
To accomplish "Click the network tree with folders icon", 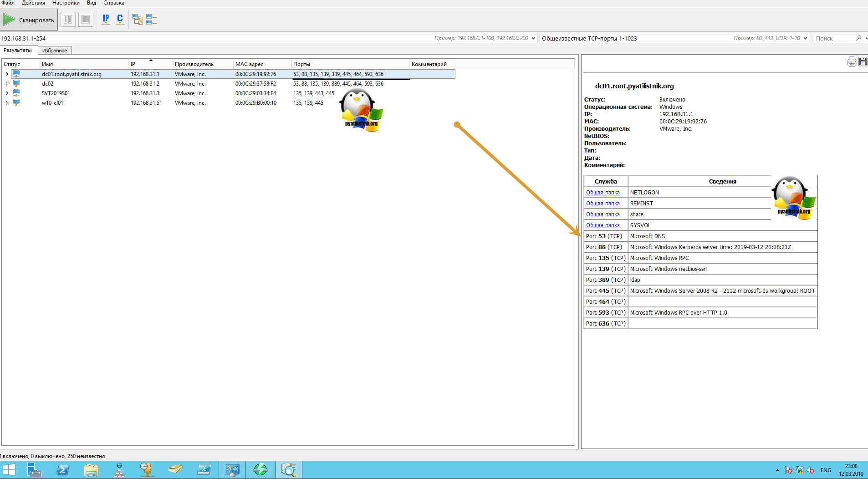I will coord(137,20).
